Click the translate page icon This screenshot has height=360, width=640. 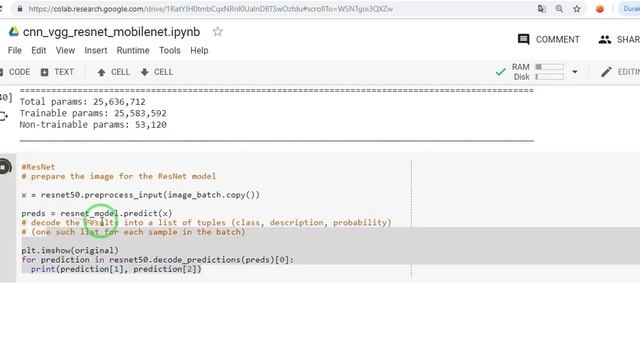tap(542, 9)
